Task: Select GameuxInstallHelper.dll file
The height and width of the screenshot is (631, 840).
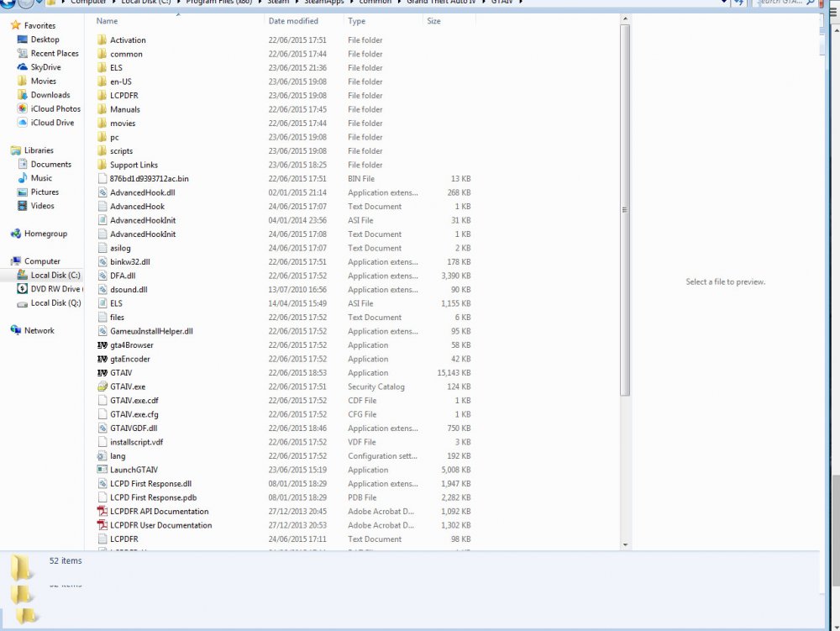Action: pos(151,331)
